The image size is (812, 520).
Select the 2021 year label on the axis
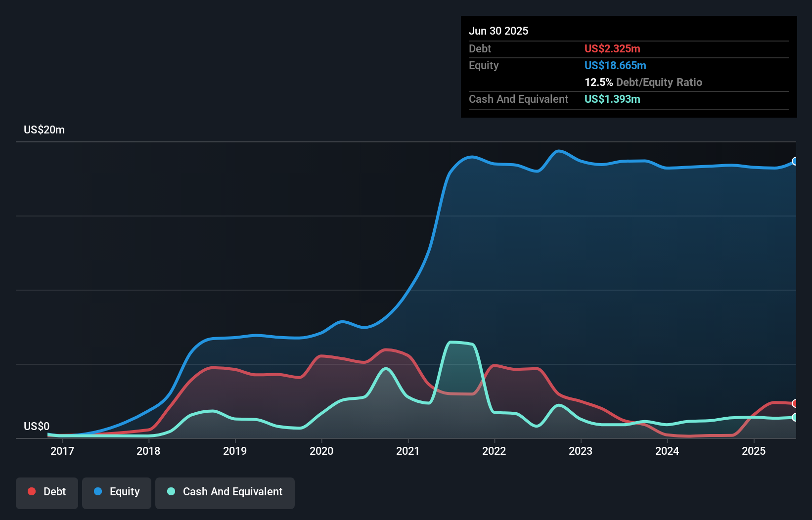pos(408,451)
